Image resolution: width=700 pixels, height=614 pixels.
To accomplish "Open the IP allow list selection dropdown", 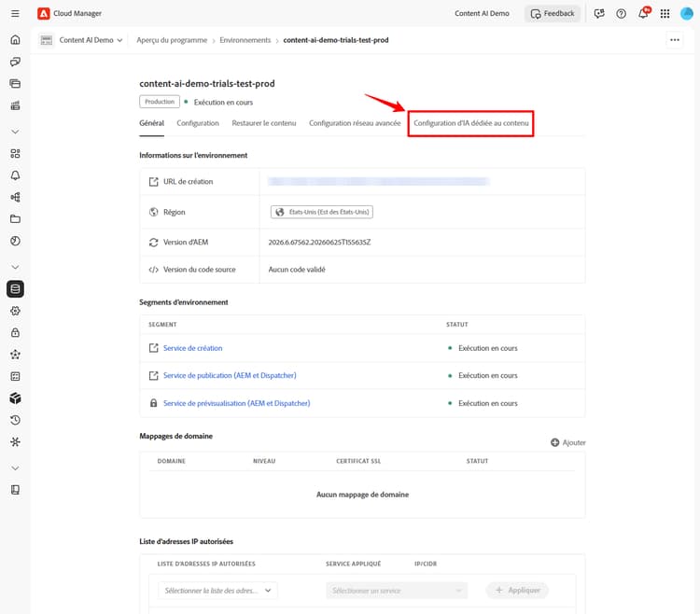I will coord(217,591).
